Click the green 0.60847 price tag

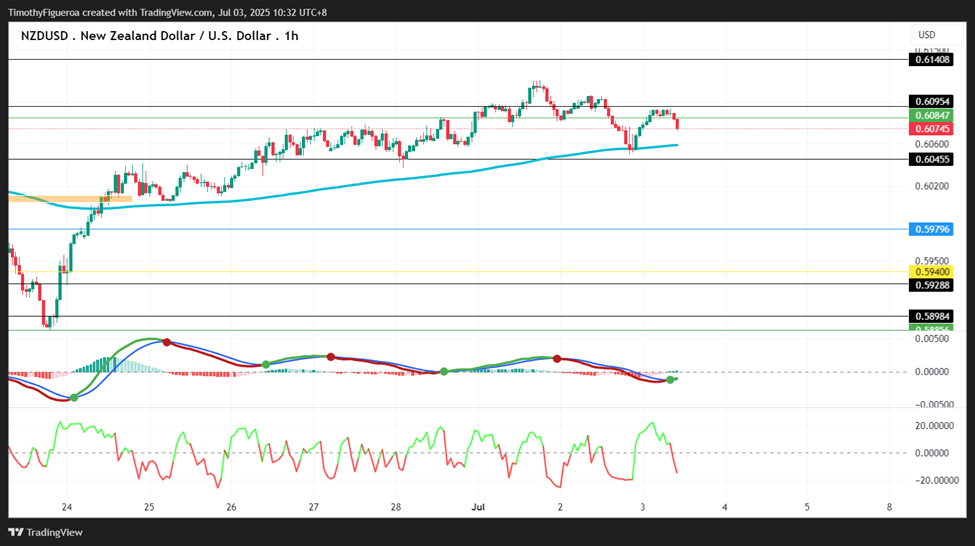point(931,116)
